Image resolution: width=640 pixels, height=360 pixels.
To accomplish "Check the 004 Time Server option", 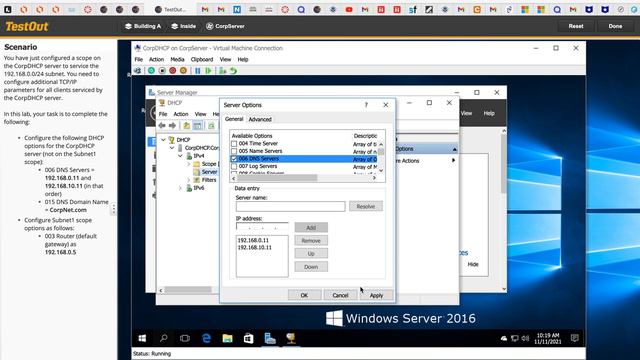I will pyautogui.click(x=234, y=144).
